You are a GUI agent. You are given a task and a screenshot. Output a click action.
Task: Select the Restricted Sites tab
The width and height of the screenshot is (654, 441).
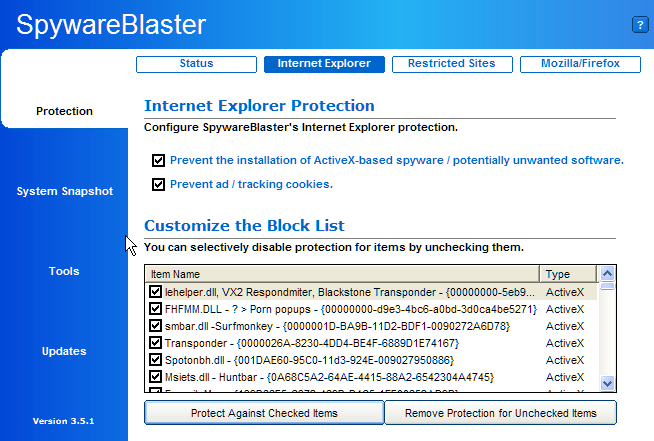[452, 64]
